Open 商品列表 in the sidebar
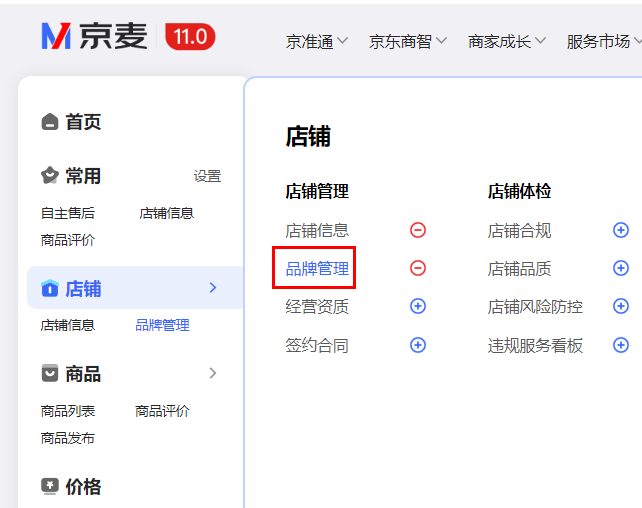642x508 pixels. pyautogui.click(x=68, y=411)
